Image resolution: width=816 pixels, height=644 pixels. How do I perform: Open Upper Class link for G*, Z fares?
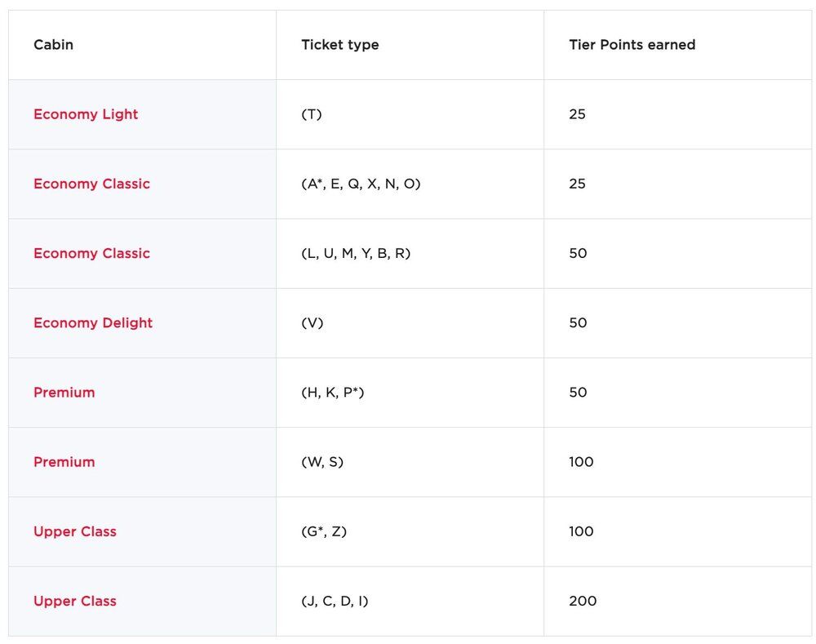[75, 531]
